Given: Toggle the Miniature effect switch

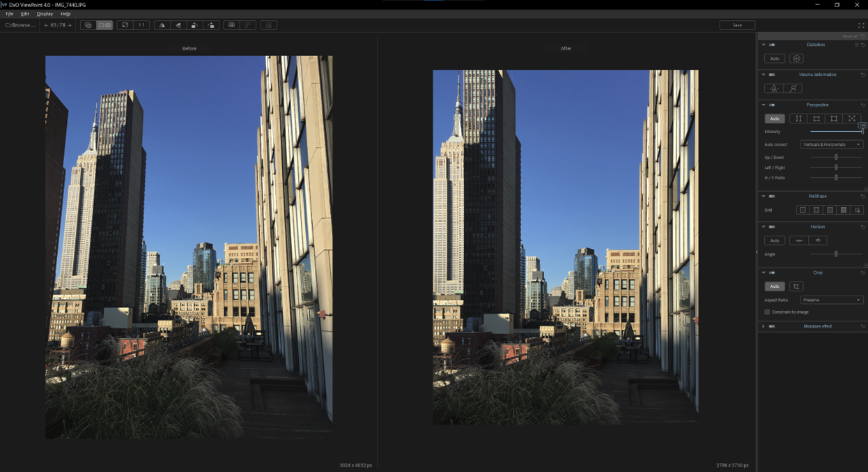Looking at the screenshot, I should tap(772, 326).
